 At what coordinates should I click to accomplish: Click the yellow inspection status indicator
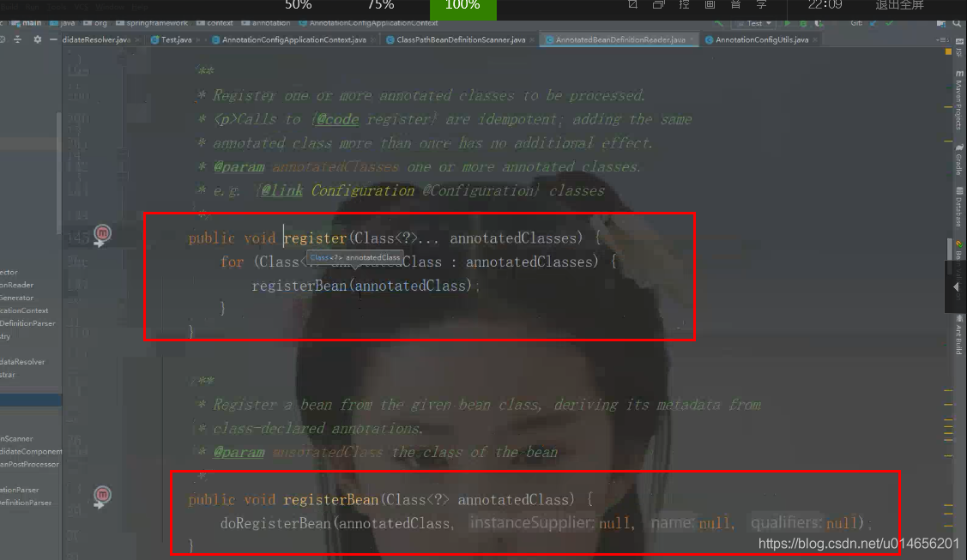point(948,52)
